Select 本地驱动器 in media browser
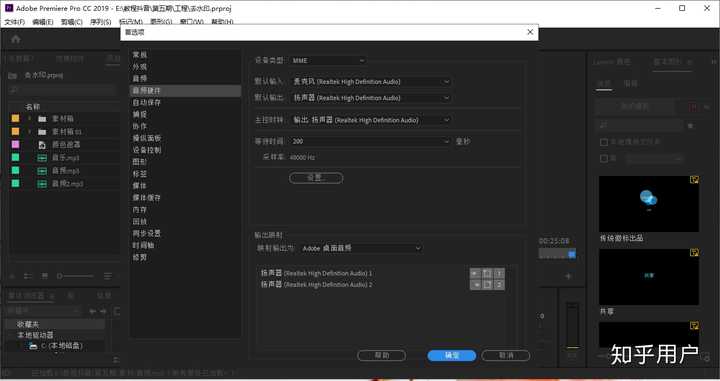720x381 pixels. coord(35,335)
